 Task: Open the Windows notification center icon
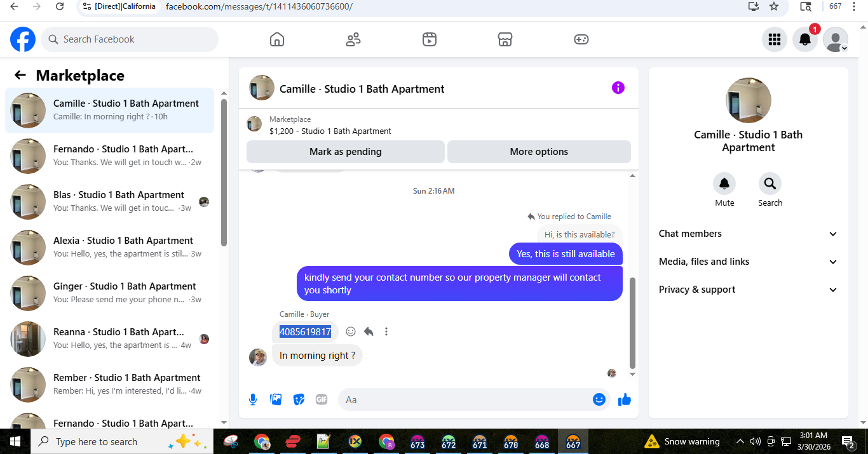(x=848, y=441)
